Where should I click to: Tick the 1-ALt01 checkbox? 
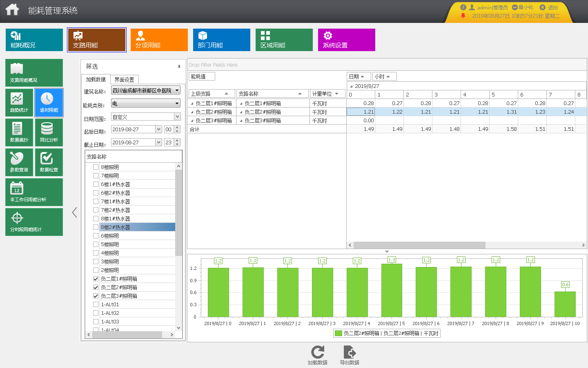point(96,305)
